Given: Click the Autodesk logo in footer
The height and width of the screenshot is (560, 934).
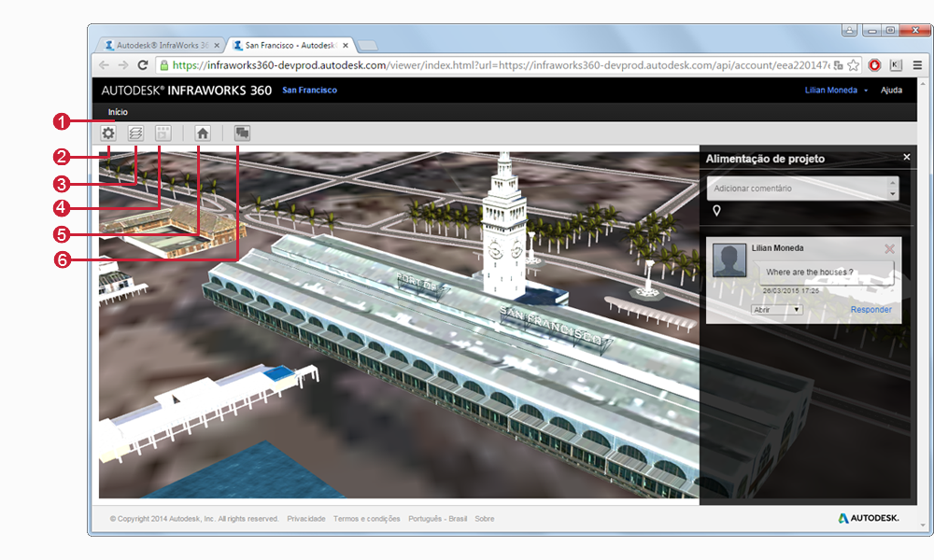Looking at the screenshot, I should 869,518.
